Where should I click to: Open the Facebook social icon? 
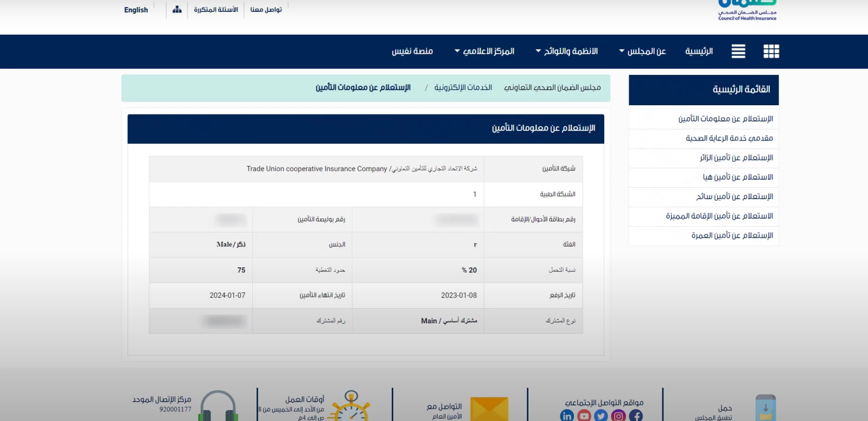[x=636, y=416]
